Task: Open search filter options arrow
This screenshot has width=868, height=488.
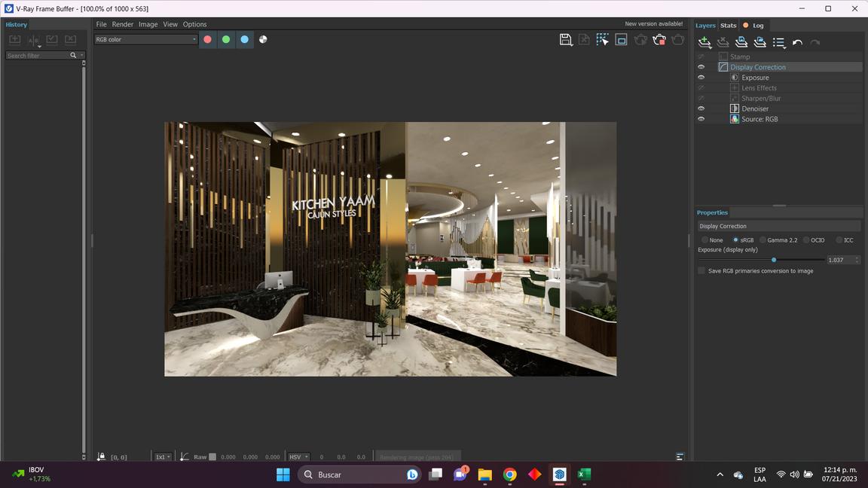Action: click(x=82, y=55)
